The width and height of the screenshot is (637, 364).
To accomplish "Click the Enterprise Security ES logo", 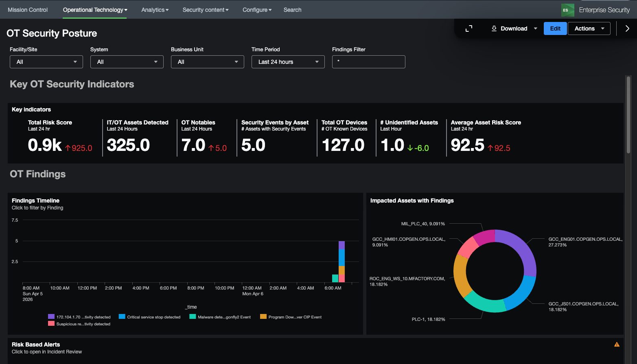I will (567, 10).
